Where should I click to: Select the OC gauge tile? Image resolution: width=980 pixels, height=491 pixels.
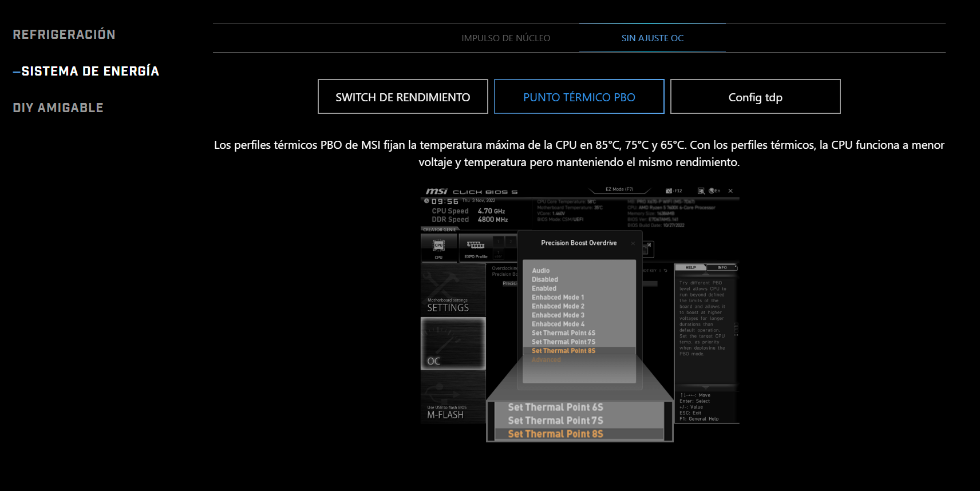pyautogui.click(x=453, y=343)
